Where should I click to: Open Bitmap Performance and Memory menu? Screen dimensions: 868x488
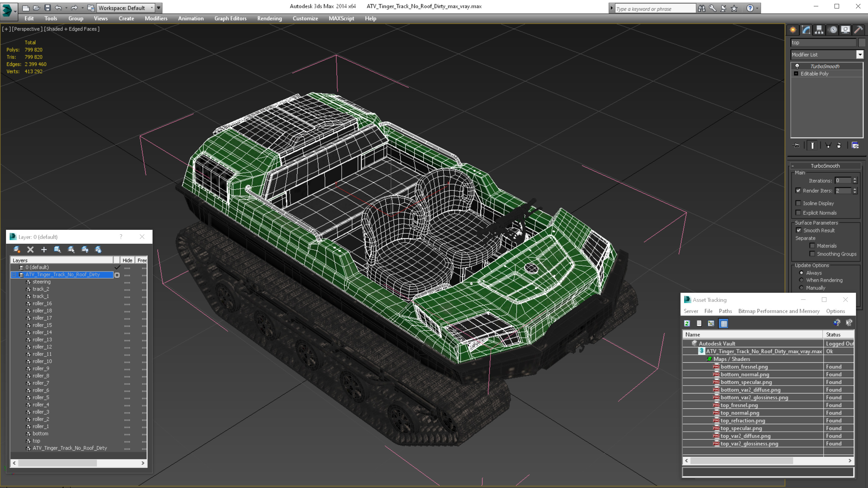pyautogui.click(x=779, y=311)
